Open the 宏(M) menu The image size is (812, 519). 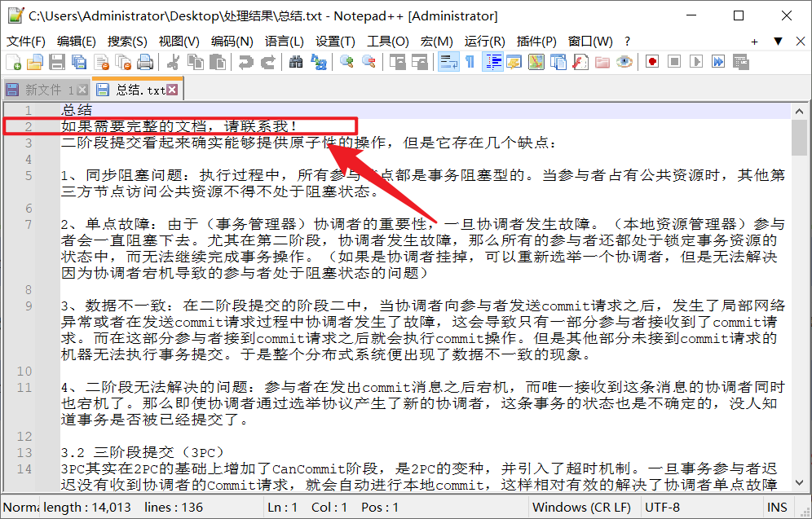click(436, 42)
